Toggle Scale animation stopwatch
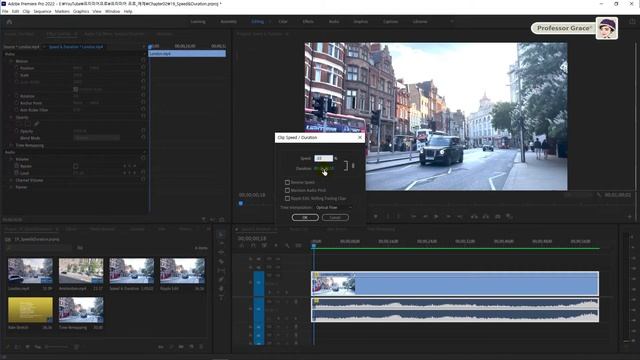This screenshot has height=360, width=640. click(x=17, y=75)
